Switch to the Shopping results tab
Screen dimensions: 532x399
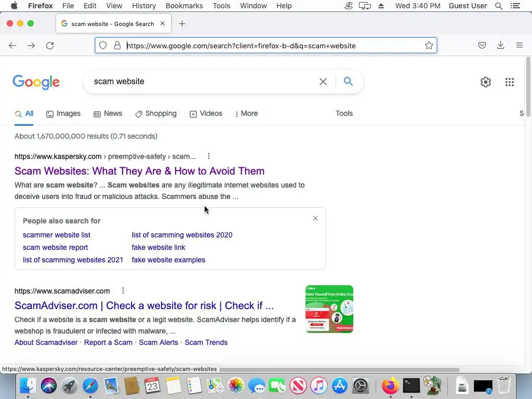156,114
